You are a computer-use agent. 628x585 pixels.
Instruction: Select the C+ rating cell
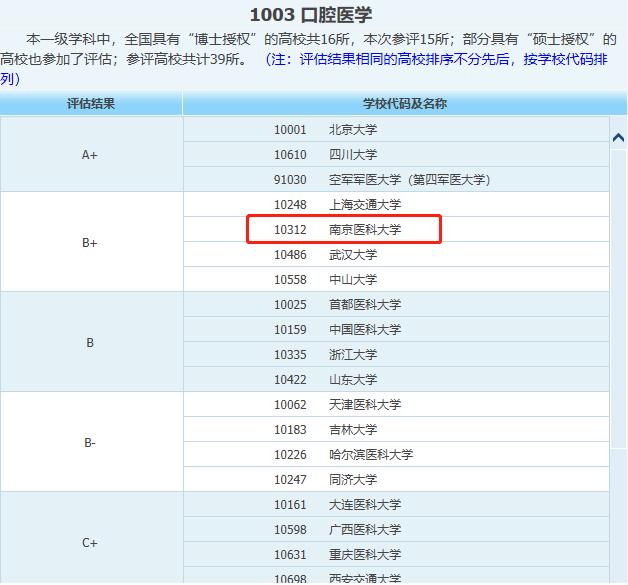coord(91,537)
